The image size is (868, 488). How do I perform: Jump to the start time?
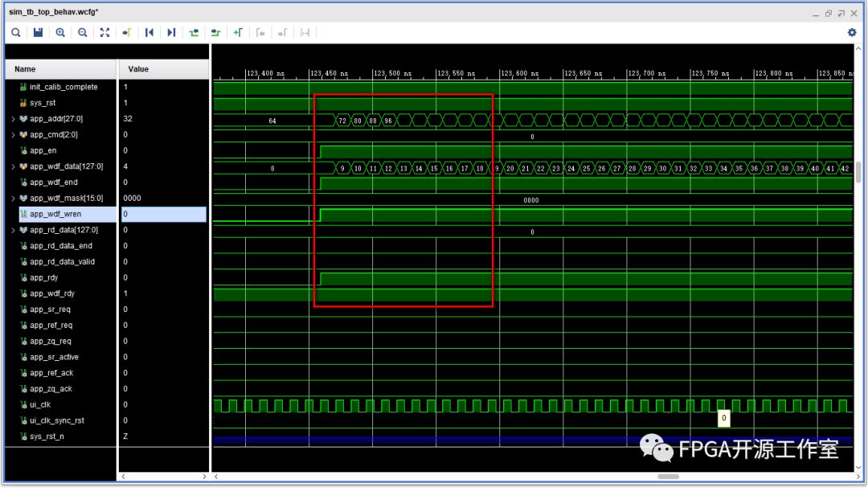pyautogui.click(x=149, y=32)
